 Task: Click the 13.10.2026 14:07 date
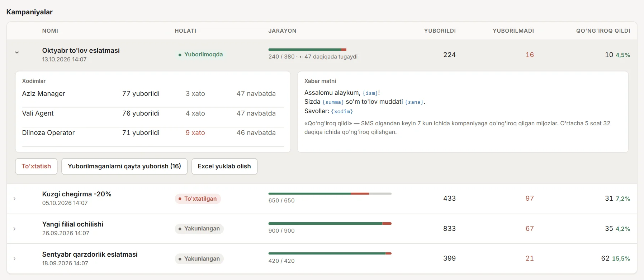65,60
